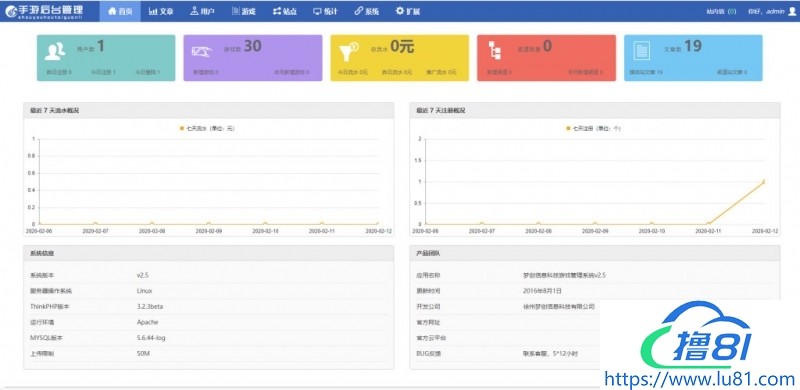The height and width of the screenshot is (390, 800).
Task: Click the funnel icon on the yellow card
Action: [x=349, y=51]
